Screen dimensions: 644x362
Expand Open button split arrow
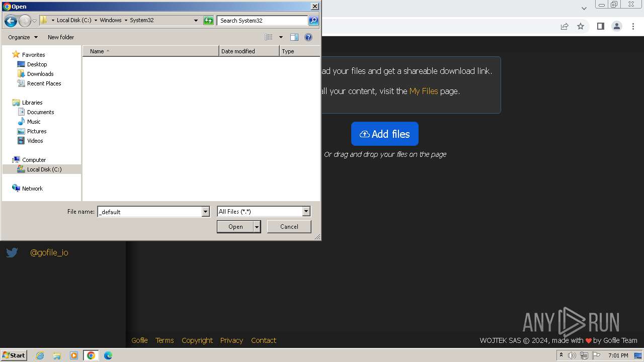pos(257,227)
